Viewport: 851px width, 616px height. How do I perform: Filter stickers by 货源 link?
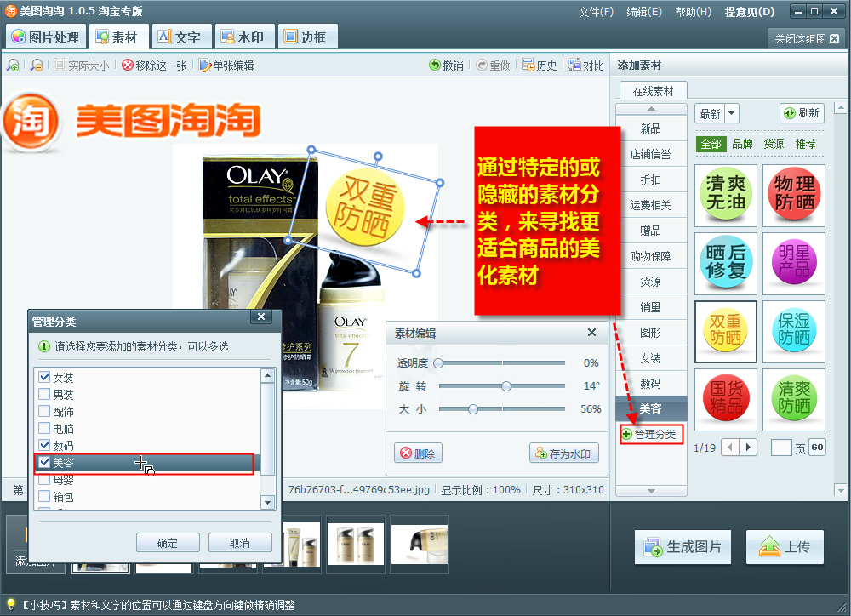(x=774, y=144)
